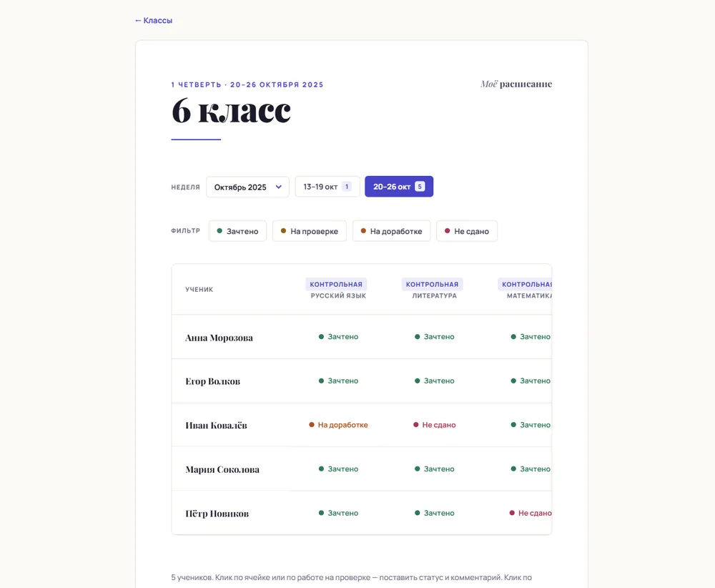Select the 20–26 окт week tab
This screenshot has height=588, width=715.
pos(399,187)
